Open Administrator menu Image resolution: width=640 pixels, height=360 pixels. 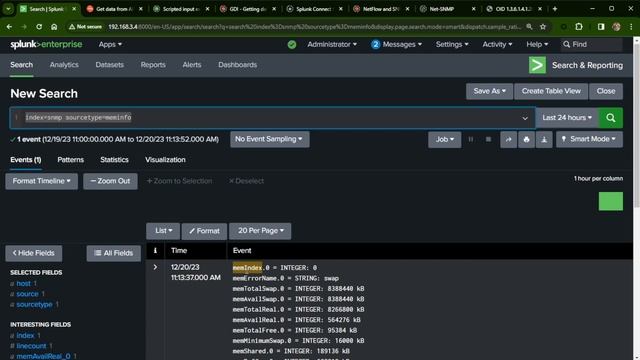[x=332, y=44]
